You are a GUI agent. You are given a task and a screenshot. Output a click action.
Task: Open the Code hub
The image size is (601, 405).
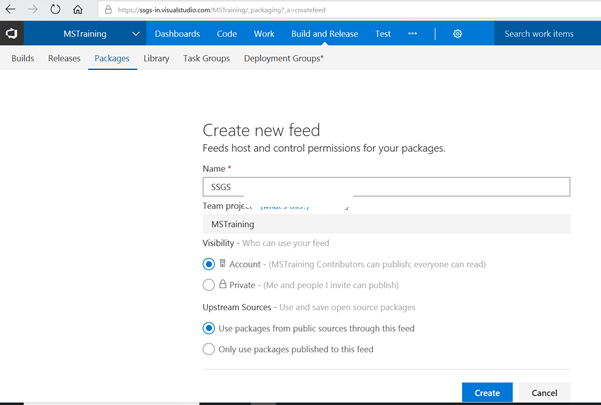click(227, 34)
